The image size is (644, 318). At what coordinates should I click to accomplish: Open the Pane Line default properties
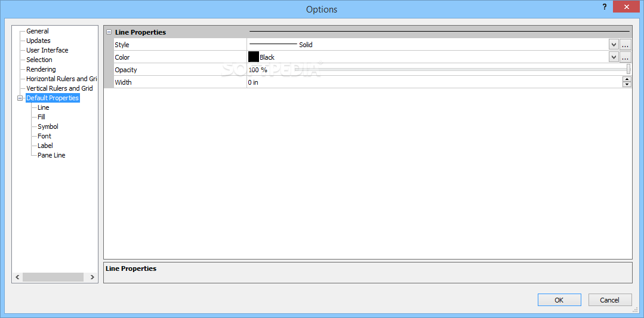click(51, 155)
